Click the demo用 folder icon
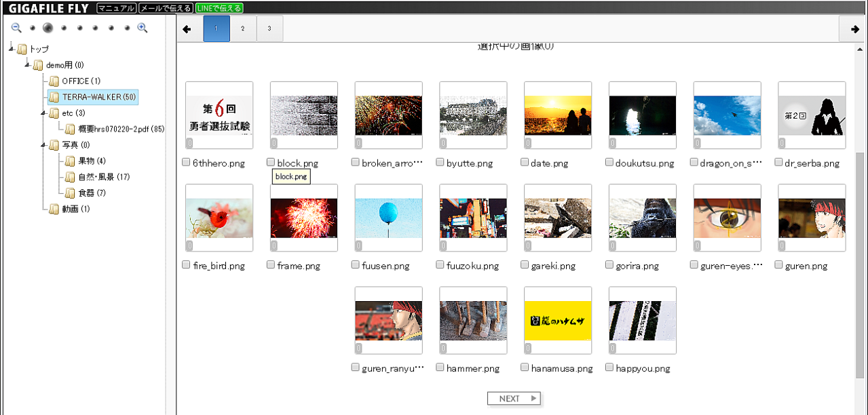Viewport: 868px width, 415px height. point(39,65)
